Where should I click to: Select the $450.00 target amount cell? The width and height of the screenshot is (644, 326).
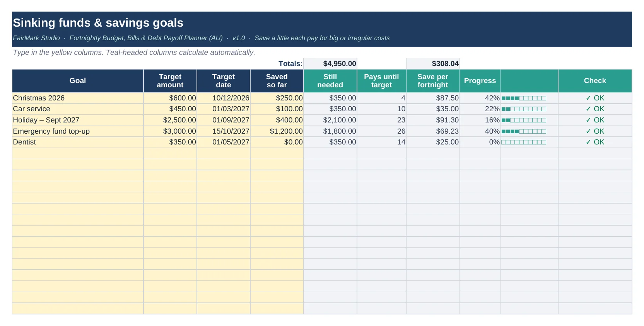coord(170,109)
